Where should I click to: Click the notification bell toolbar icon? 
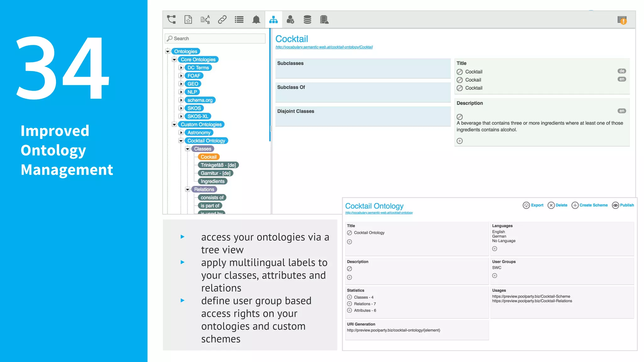tap(256, 20)
